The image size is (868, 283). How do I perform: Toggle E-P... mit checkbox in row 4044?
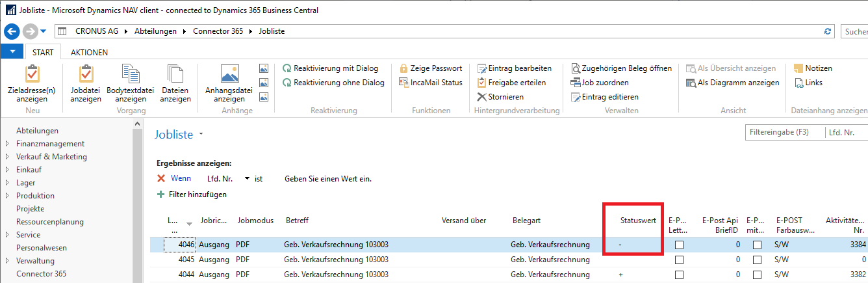pos(757,275)
